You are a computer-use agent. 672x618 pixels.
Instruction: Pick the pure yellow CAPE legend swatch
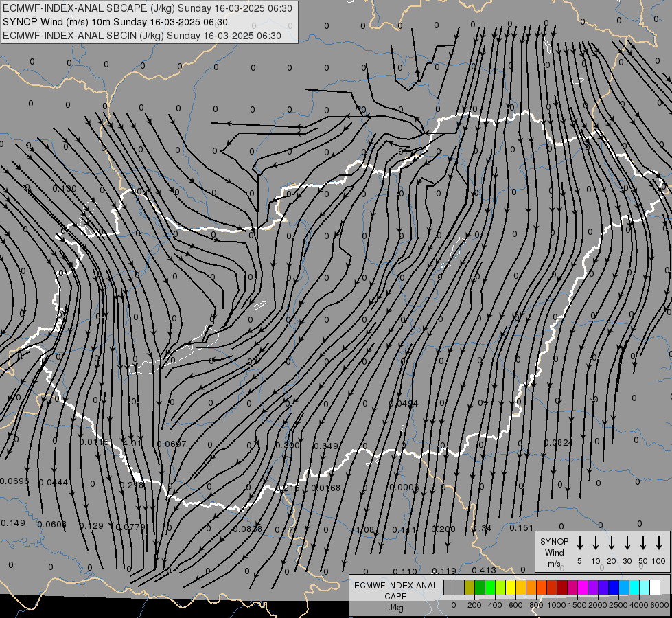click(x=511, y=587)
